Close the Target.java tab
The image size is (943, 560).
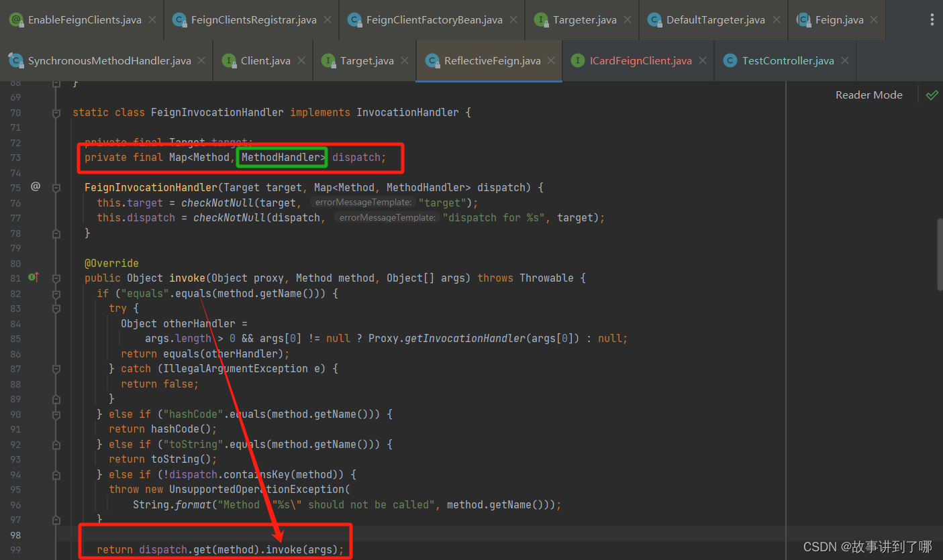coord(404,60)
